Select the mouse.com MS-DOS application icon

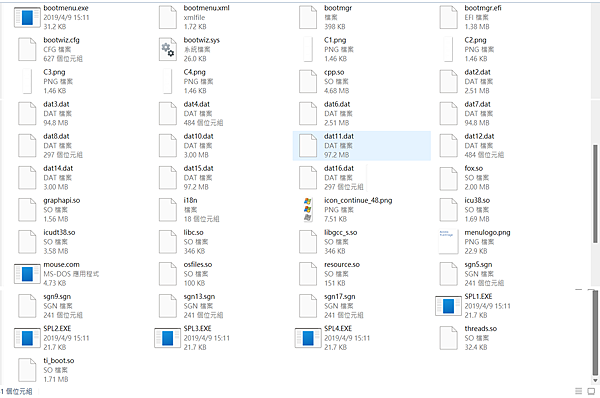click(27, 274)
